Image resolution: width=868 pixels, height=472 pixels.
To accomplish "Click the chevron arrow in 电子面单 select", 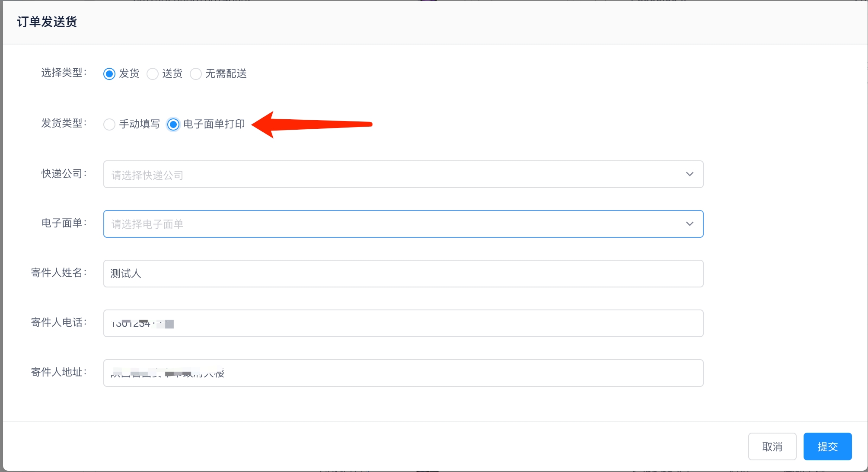I will (689, 224).
